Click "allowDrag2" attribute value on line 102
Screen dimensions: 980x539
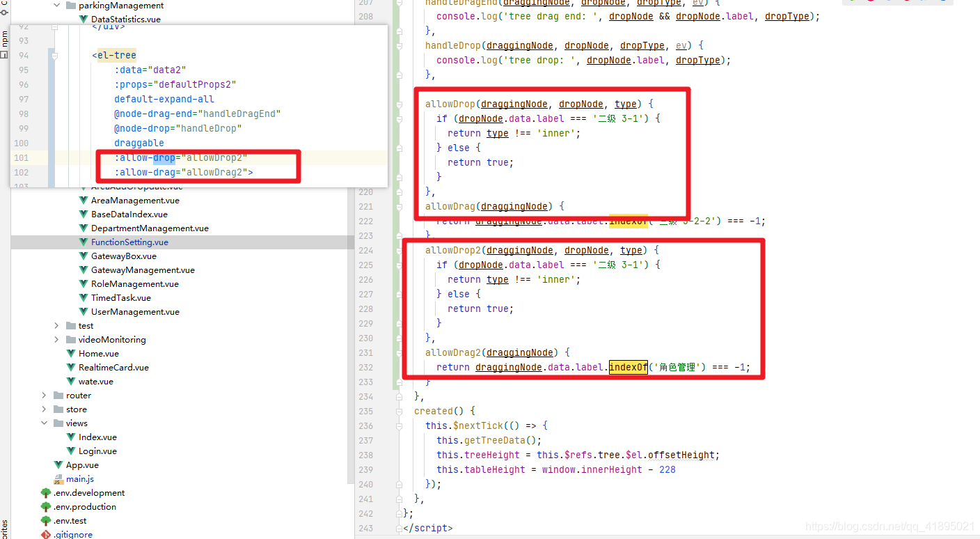(214, 172)
